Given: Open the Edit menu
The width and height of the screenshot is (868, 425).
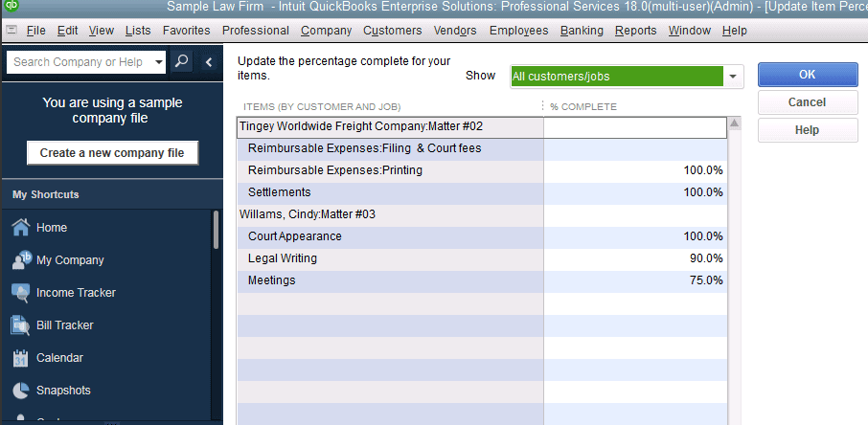Looking at the screenshot, I should tap(67, 31).
